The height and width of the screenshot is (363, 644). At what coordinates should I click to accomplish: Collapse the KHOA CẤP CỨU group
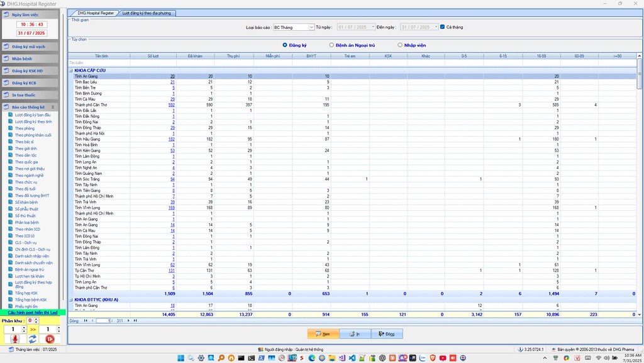(71, 70)
